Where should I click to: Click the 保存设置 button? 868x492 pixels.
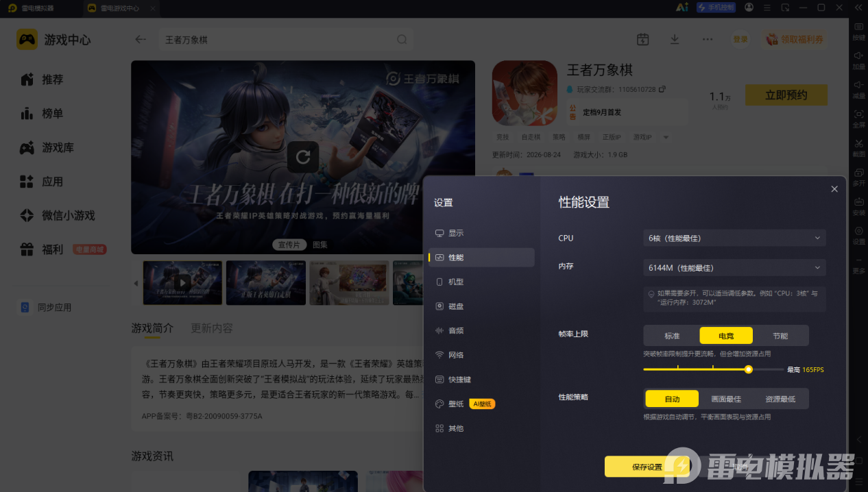click(x=647, y=467)
